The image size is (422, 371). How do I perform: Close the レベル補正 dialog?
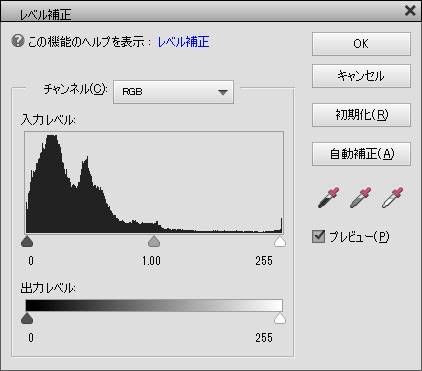(x=410, y=11)
